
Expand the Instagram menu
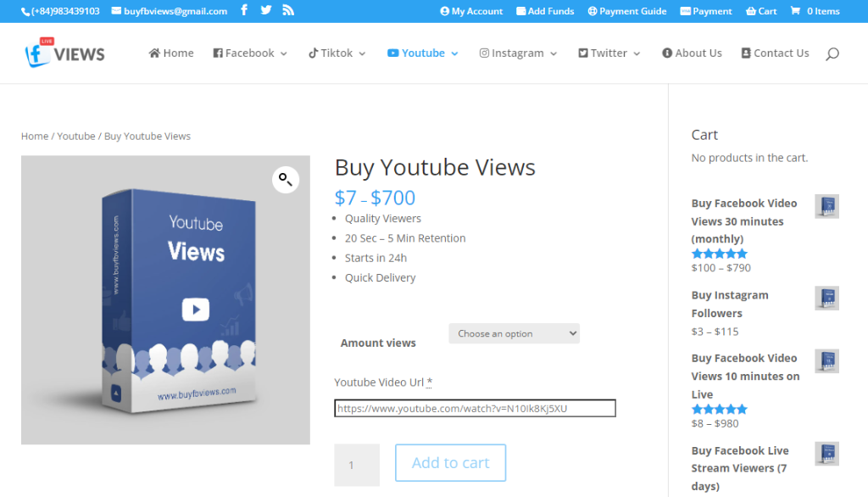tap(518, 53)
